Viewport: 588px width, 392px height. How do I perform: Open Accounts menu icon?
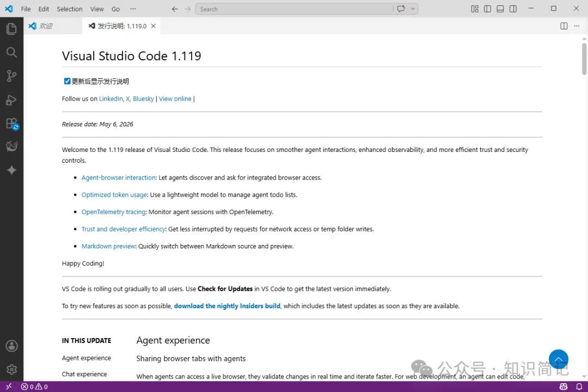(x=11, y=346)
